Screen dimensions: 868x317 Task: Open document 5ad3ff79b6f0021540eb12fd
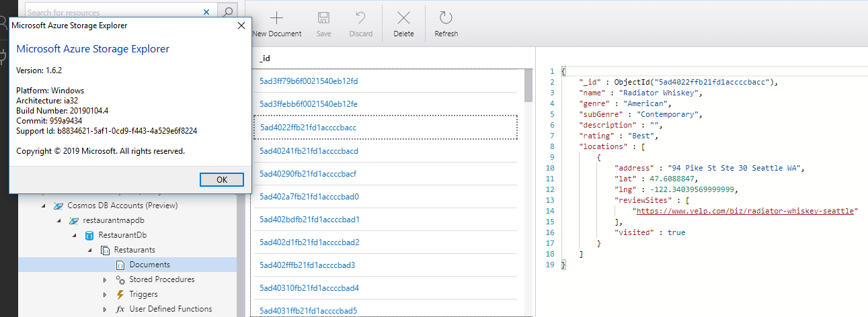tap(309, 81)
